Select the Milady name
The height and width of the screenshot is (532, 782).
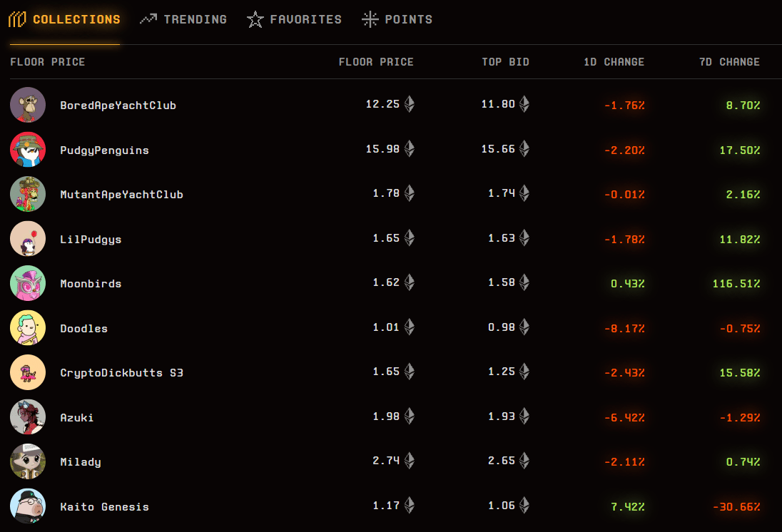point(81,462)
